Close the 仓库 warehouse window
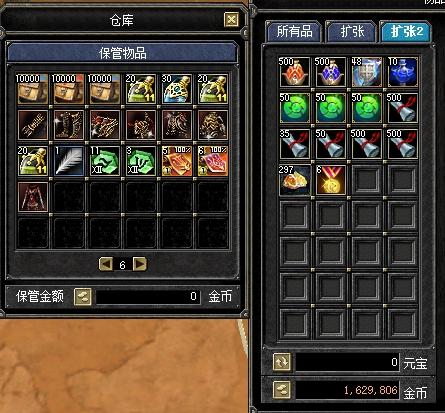 pyautogui.click(x=231, y=20)
